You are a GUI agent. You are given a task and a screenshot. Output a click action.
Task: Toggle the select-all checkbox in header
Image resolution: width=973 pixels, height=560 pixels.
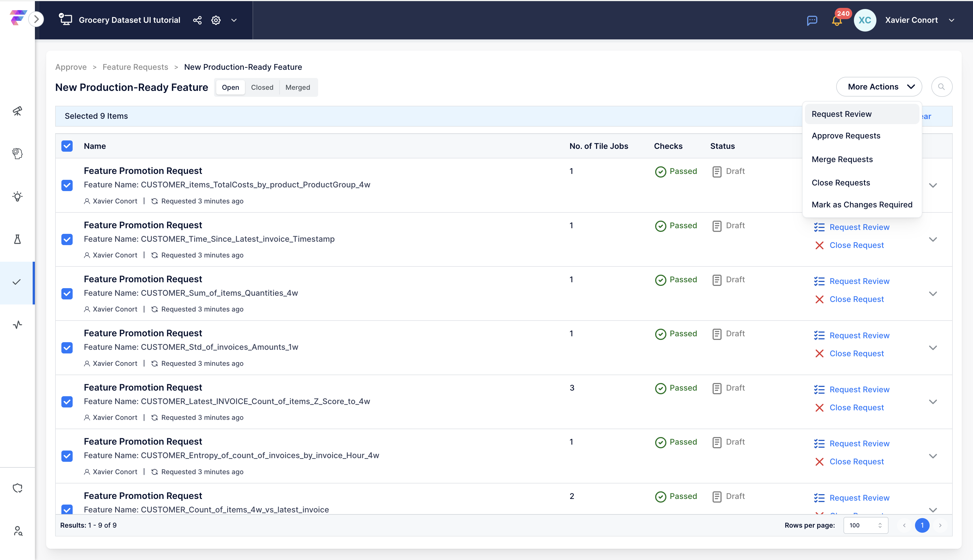[67, 146]
